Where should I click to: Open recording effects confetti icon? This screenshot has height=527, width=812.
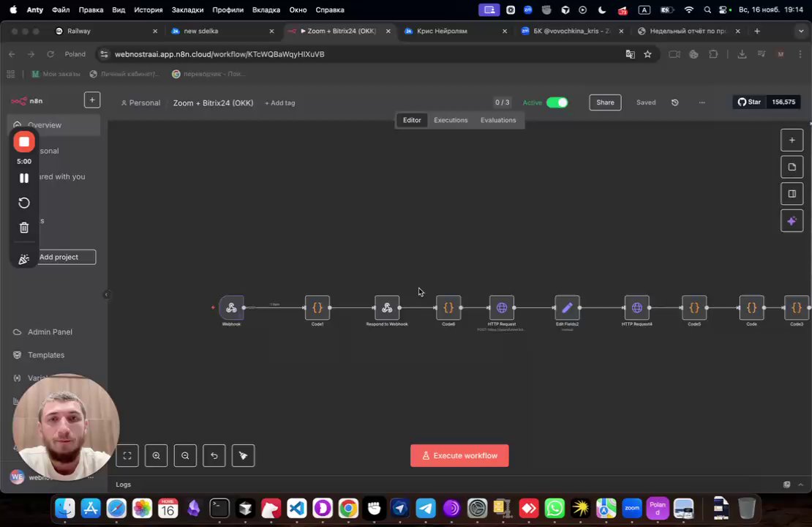(x=24, y=258)
